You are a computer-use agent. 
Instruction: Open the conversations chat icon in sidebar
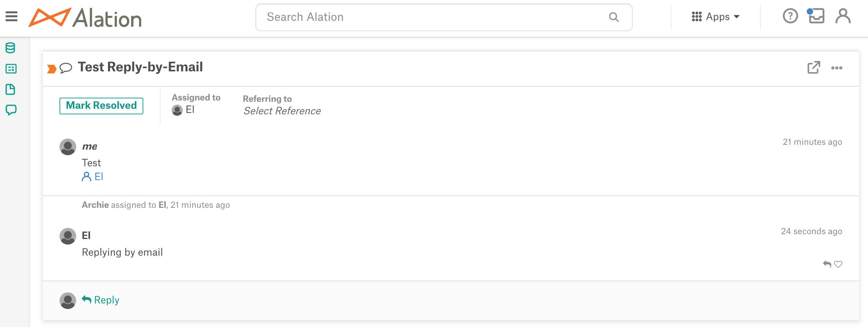11,110
